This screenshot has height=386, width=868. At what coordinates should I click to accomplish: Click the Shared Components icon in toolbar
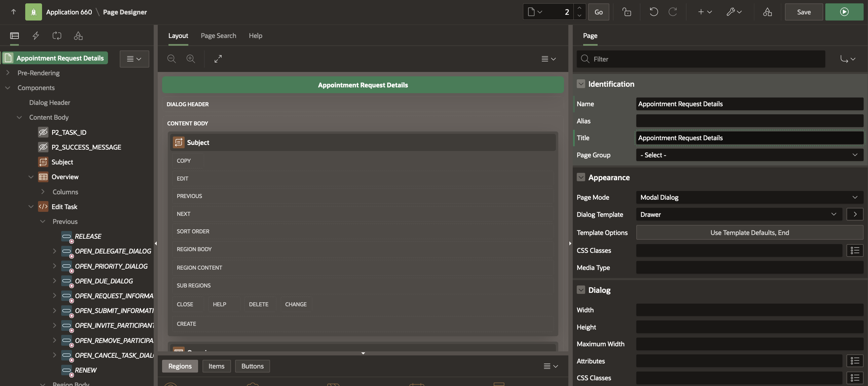click(x=767, y=12)
